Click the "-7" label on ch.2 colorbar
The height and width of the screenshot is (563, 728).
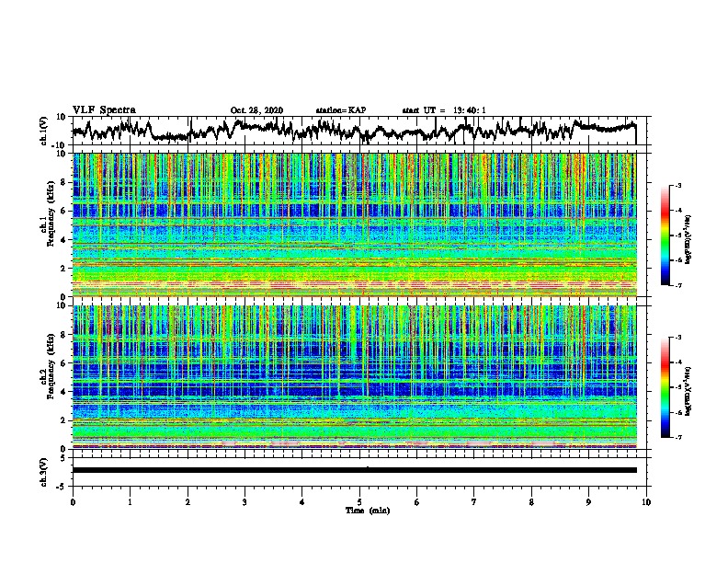tap(677, 438)
